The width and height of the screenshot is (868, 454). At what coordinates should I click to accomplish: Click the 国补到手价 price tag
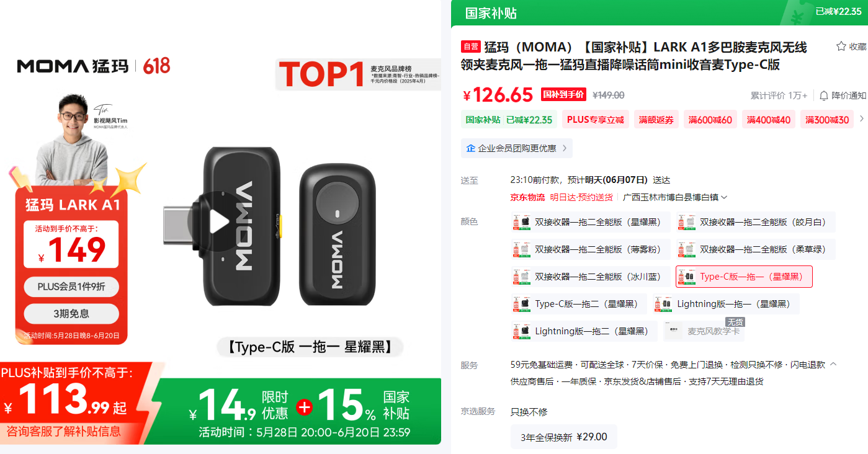click(x=563, y=95)
